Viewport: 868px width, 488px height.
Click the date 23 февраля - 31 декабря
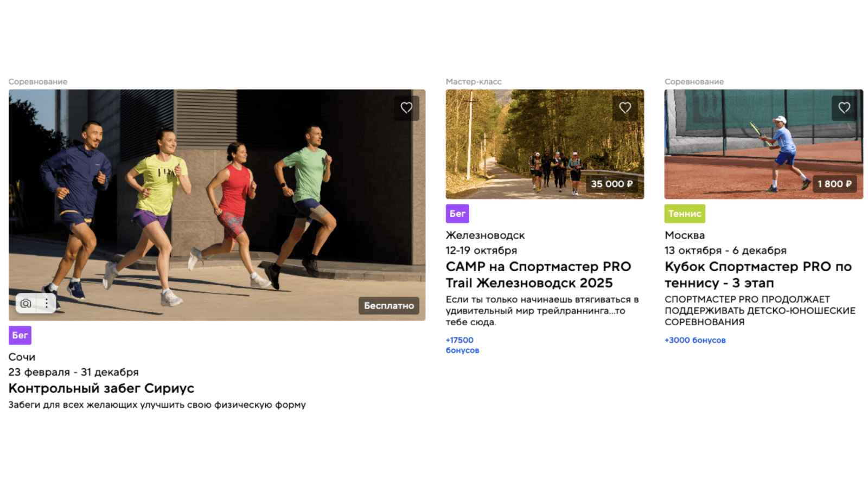73,372
